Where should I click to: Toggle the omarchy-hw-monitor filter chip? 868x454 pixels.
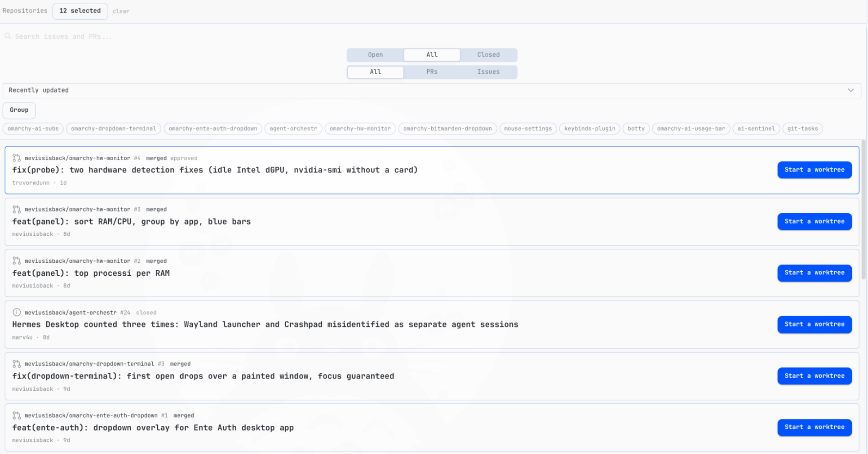[x=360, y=129]
